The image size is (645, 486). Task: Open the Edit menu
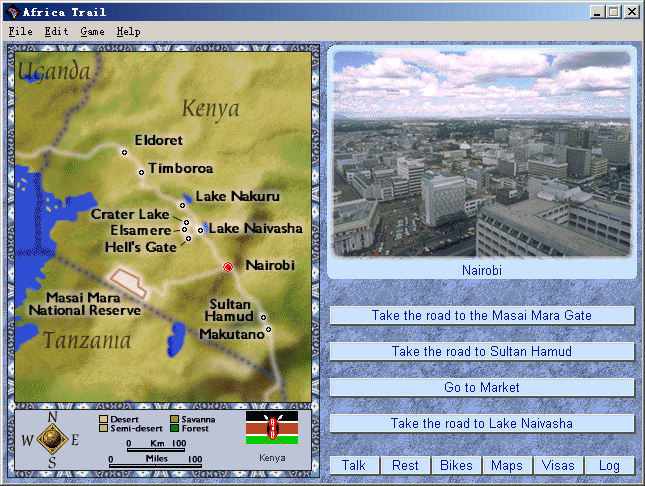[56, 31]
